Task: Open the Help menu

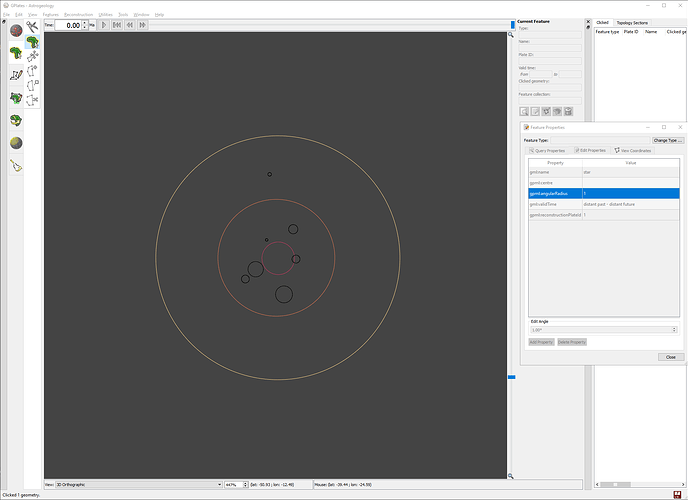Action: click(x=159, y=14)
